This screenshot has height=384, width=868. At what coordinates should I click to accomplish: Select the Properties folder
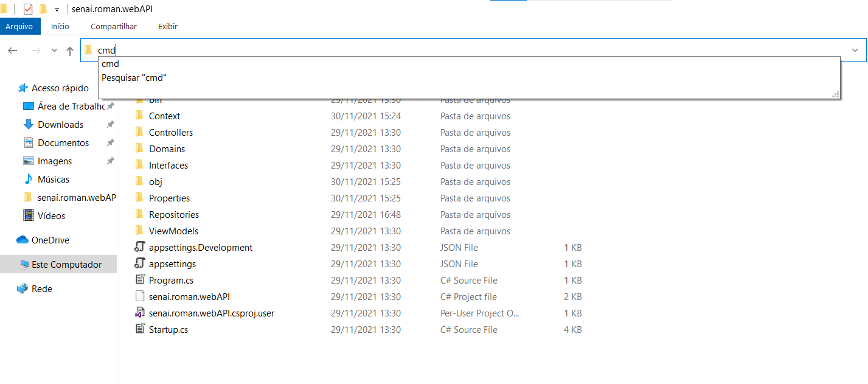pyautogui.click(x=170, y=198)
